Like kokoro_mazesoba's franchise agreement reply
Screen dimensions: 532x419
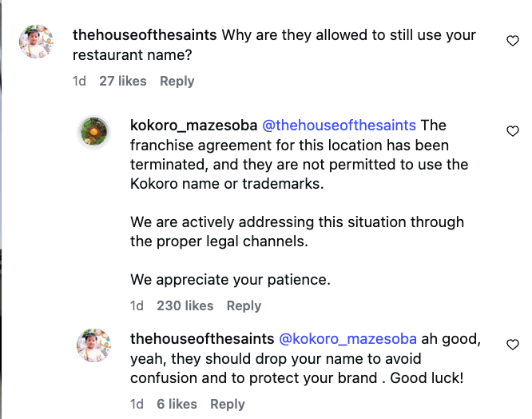(513, 131)
